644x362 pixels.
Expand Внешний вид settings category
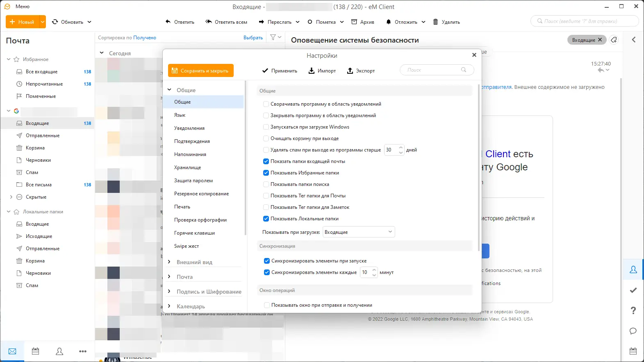point(169,262)
